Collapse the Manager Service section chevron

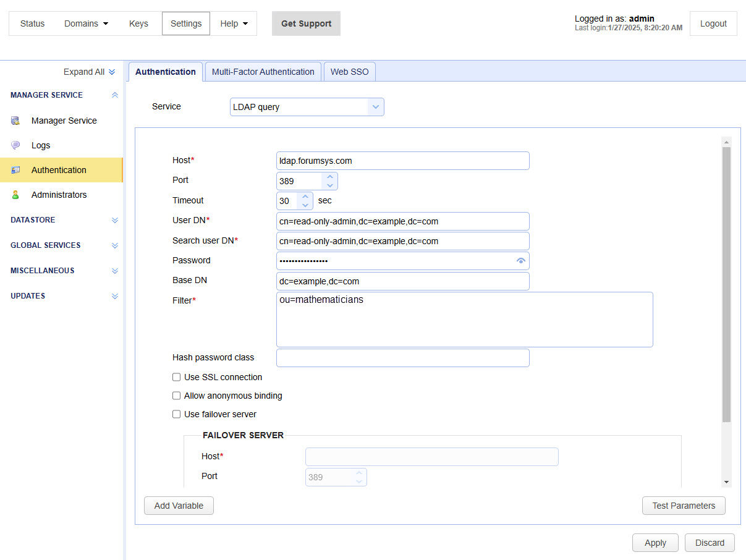114,95
